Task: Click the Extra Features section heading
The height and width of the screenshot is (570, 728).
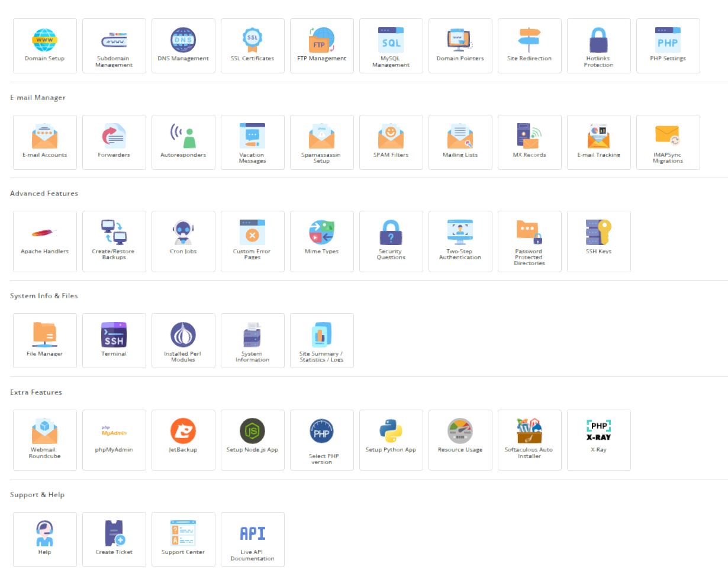Action: pyautogui.click(x=36, y=392)
